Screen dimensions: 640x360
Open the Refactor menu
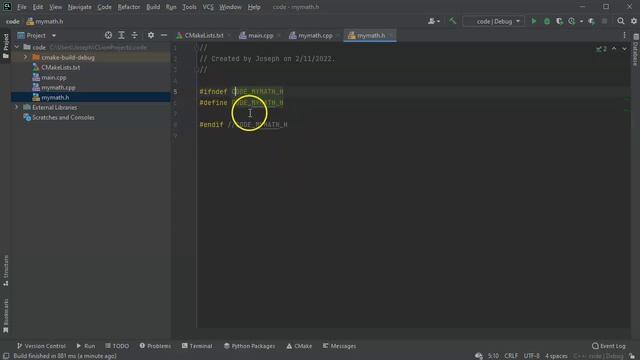point(129,7)
